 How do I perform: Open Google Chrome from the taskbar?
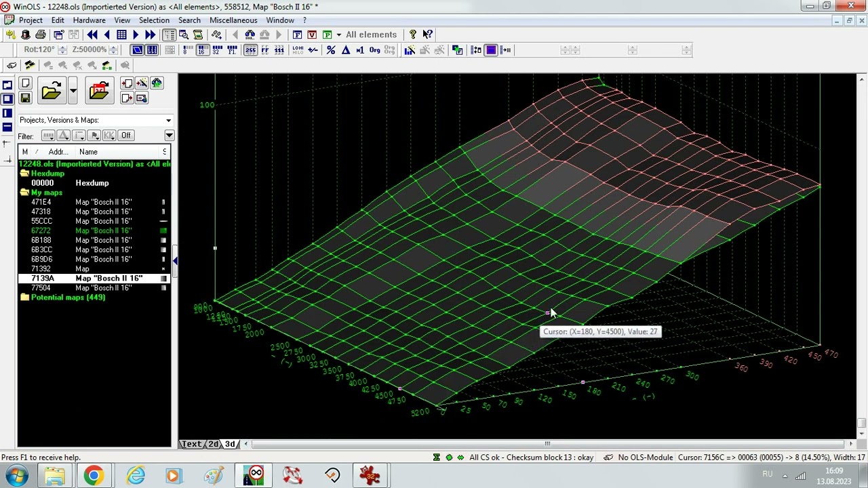(x=93, y=475)
